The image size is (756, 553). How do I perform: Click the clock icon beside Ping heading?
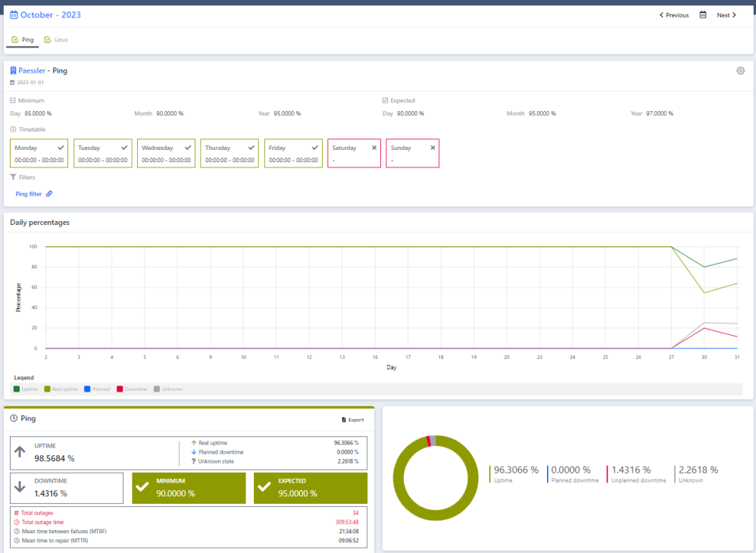tap(14, 418)
